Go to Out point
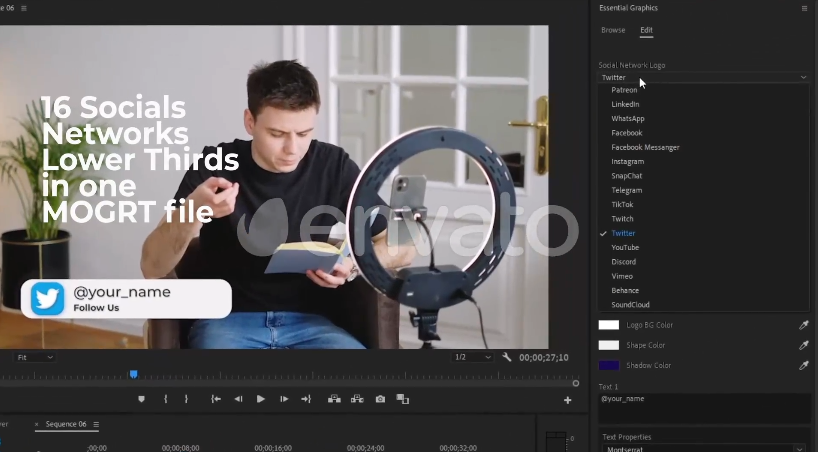The image size is (818, 452). [x=306, y=399]
